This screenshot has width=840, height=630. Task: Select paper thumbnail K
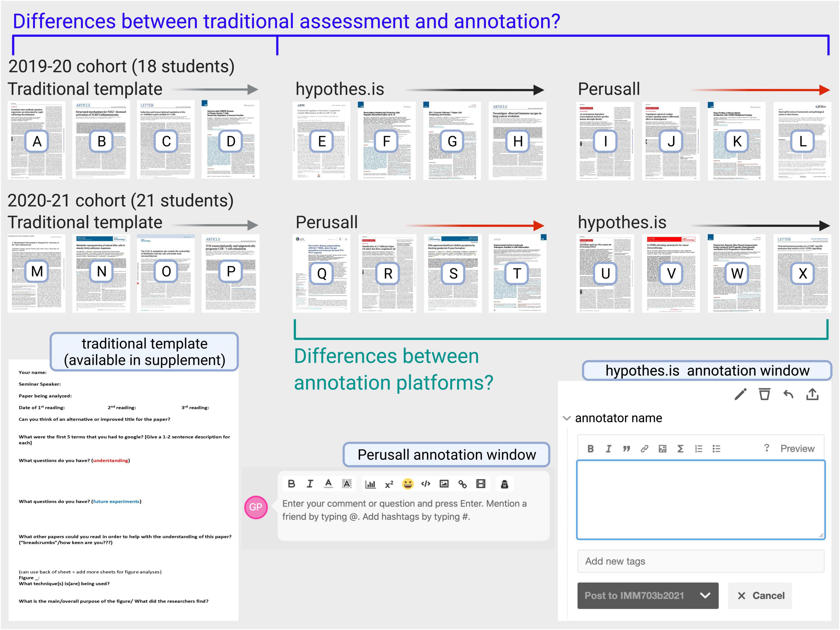737,141
